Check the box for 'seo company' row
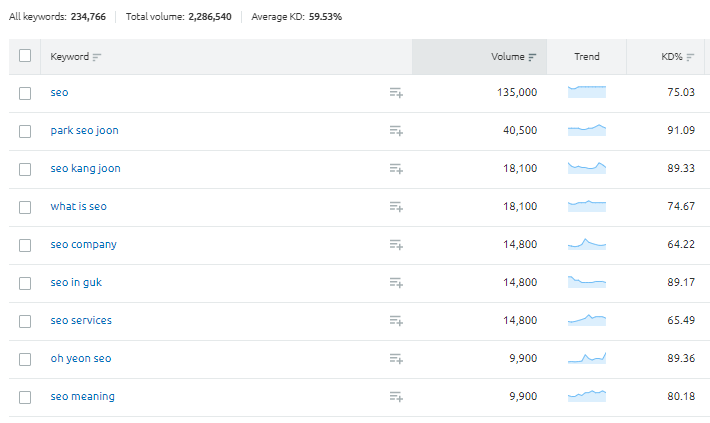This screenshot has width=710, height=423. point(25,245)
